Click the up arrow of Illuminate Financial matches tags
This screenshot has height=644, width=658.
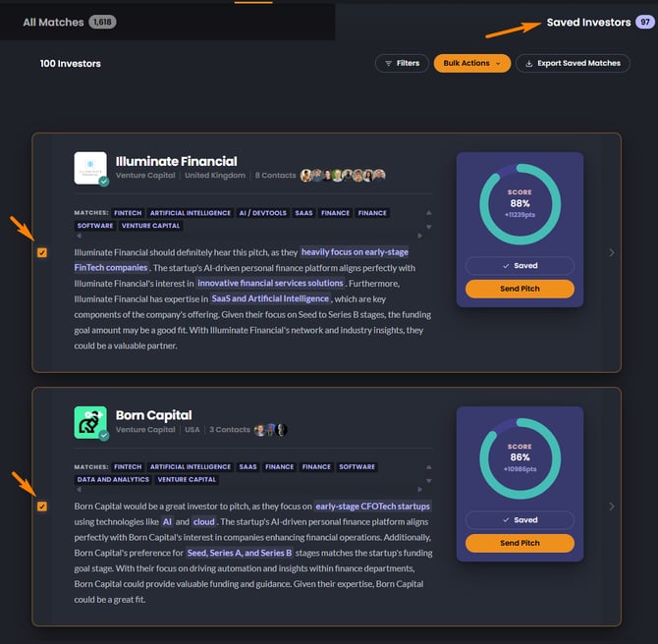428,213
